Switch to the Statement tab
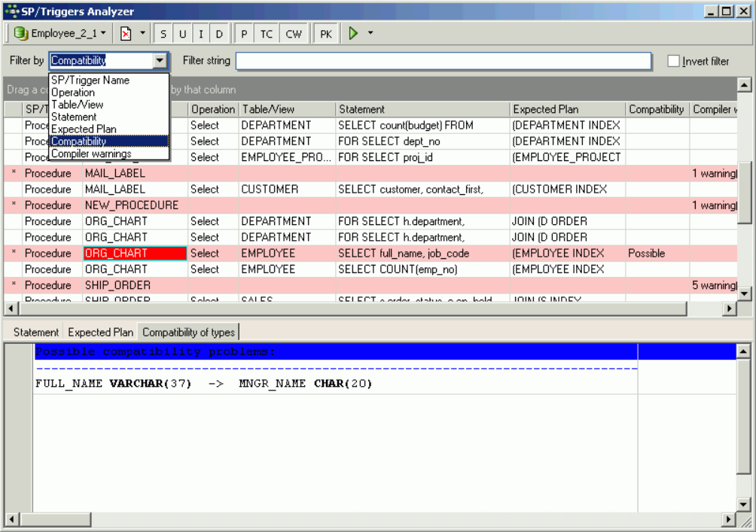756x532 pixels. tap(36, 332)
